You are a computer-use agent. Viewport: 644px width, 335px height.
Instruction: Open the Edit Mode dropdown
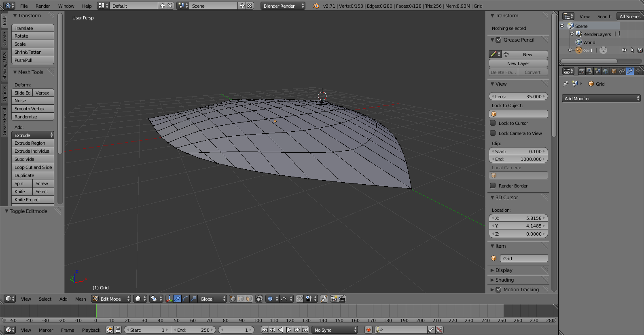(x=111, y=299)
